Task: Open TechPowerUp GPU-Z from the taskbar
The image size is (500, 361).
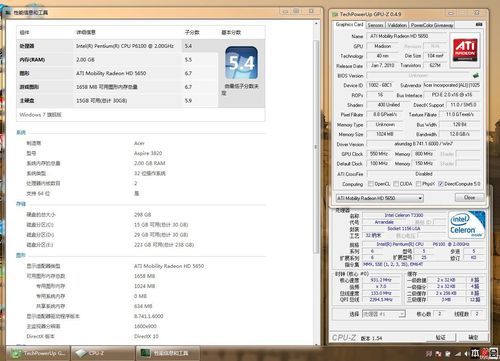Action: coord(38,353)
